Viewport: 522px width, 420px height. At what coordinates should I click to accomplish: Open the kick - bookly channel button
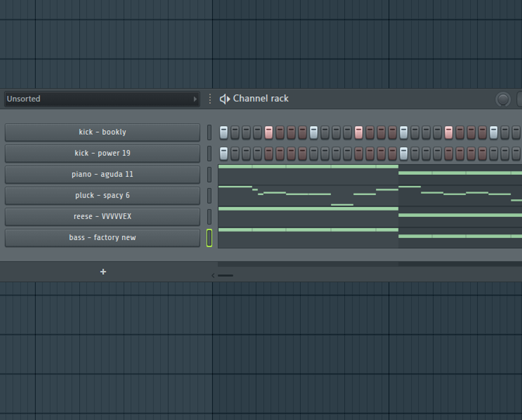point(102,132)
